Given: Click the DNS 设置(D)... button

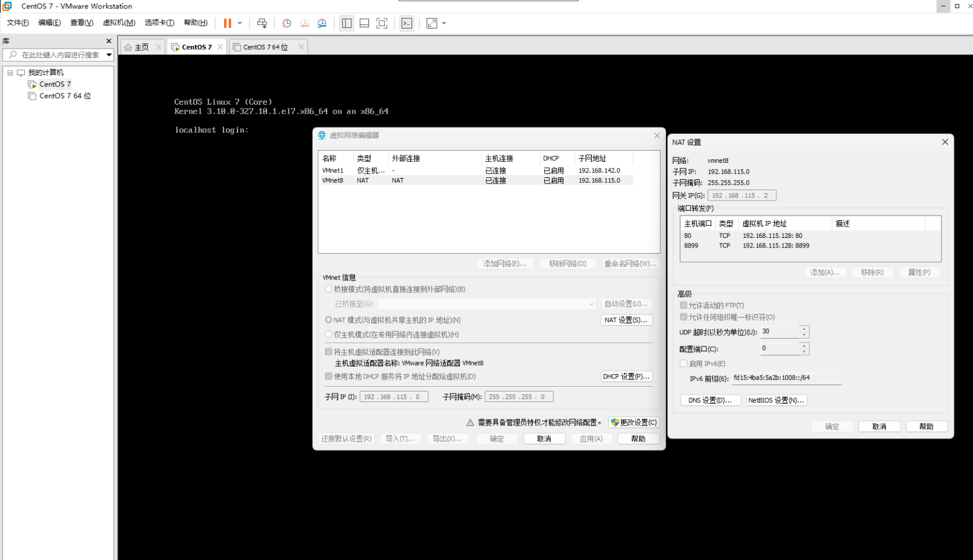Looking at the screenshot, I should coord(710,400).
